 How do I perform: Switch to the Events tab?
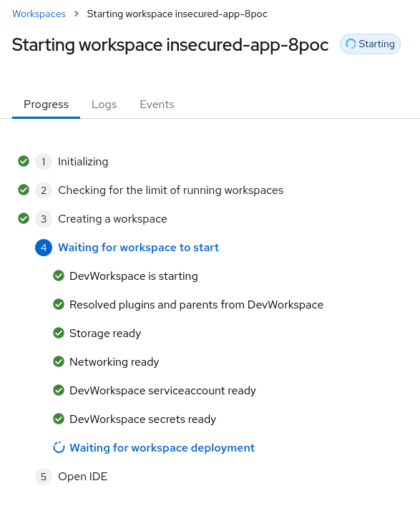[x=157, y=104]
